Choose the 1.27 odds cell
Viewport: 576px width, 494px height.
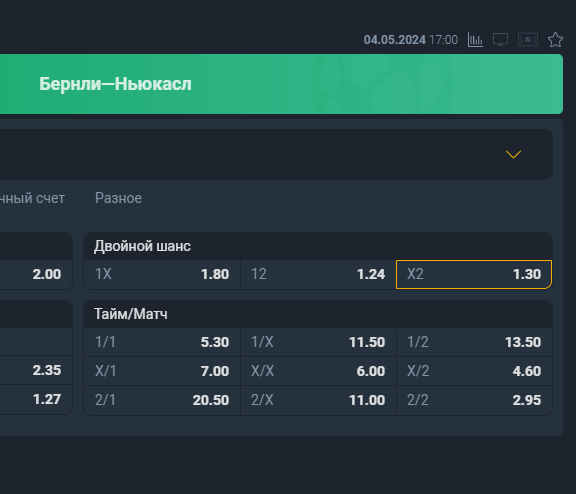[x=36, y=399]
